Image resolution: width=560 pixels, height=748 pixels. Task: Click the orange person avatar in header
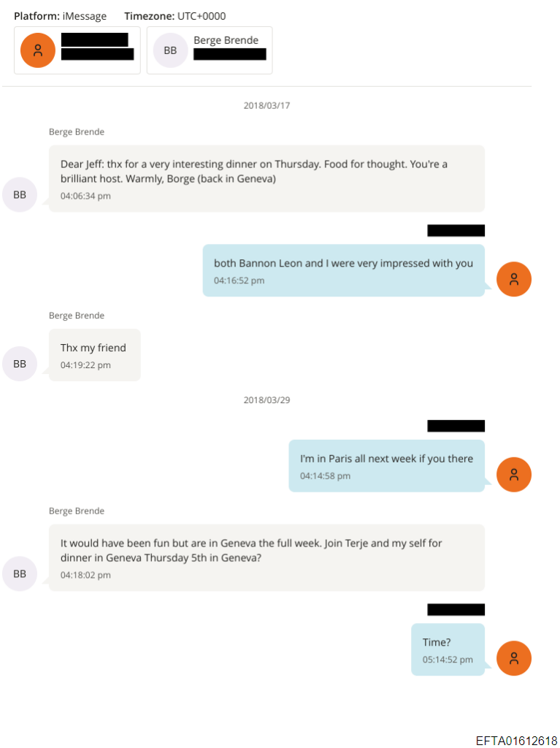click(38, 50)
